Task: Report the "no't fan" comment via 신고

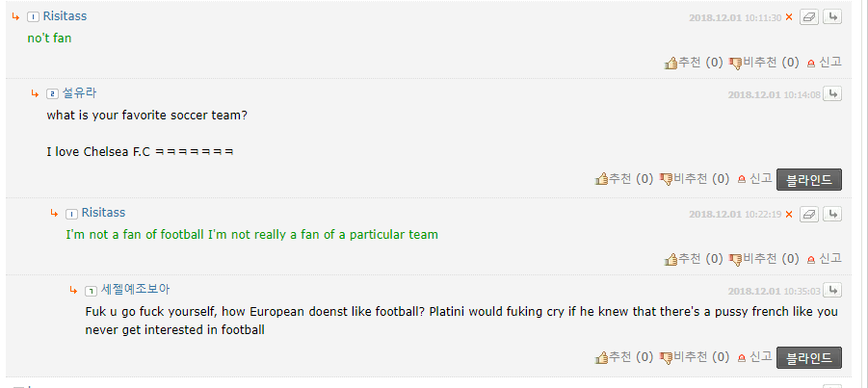Action: tap(825, 63)
